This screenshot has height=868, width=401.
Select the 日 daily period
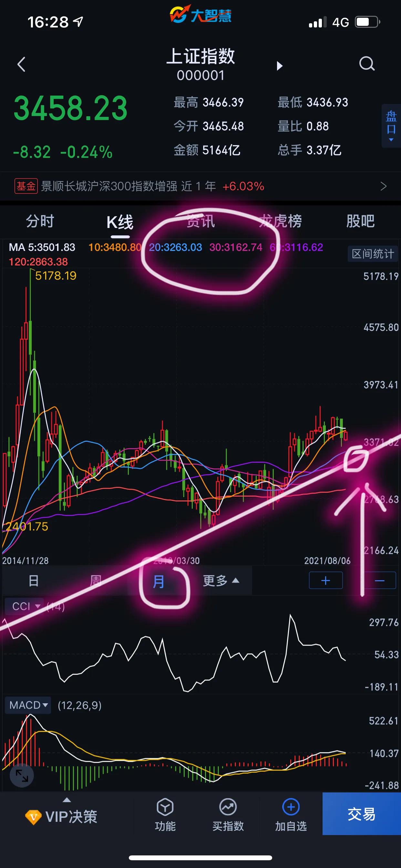click(x=34, y=581)
